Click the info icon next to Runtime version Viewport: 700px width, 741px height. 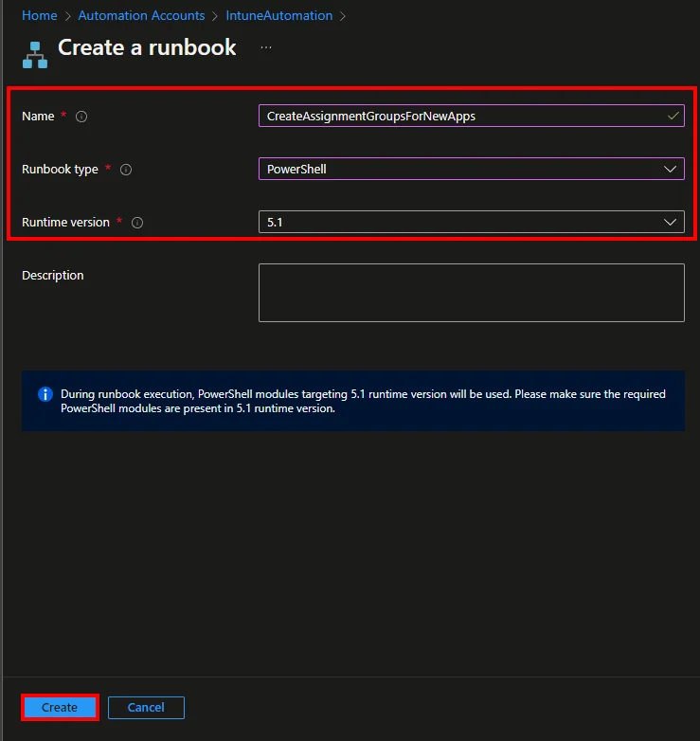pos(137,222)
